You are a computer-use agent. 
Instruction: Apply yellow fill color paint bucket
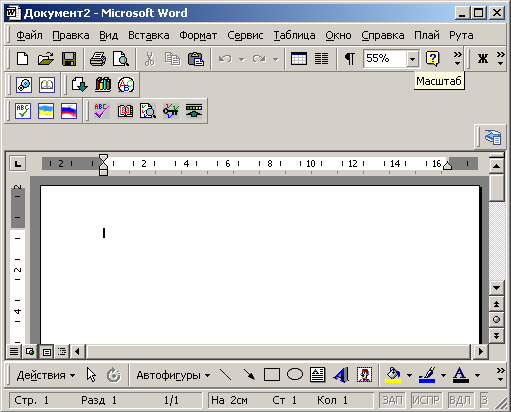(393, 375)
